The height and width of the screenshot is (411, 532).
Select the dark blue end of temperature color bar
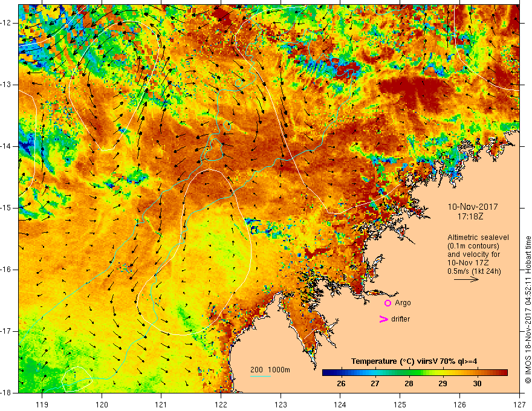(x=328, y=373)
